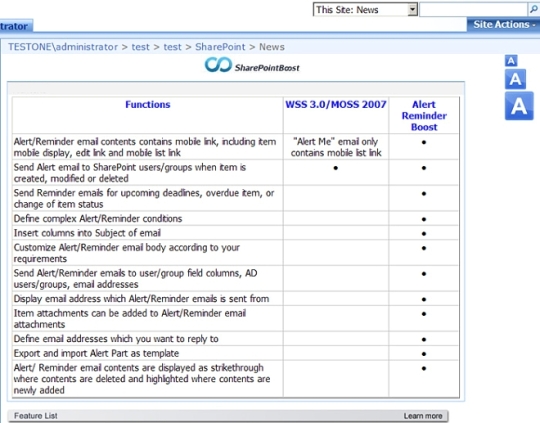Click the Feature List bar label

click(36, 416)
